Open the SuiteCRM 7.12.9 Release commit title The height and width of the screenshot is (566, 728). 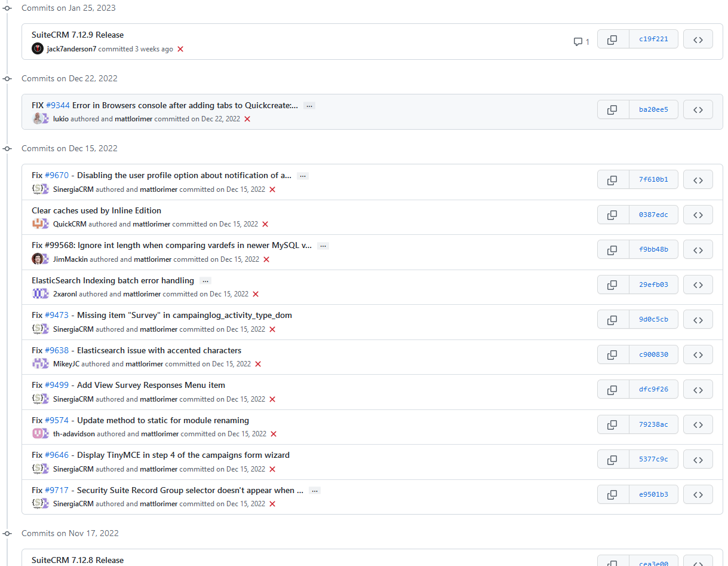[x=78, y=35]
